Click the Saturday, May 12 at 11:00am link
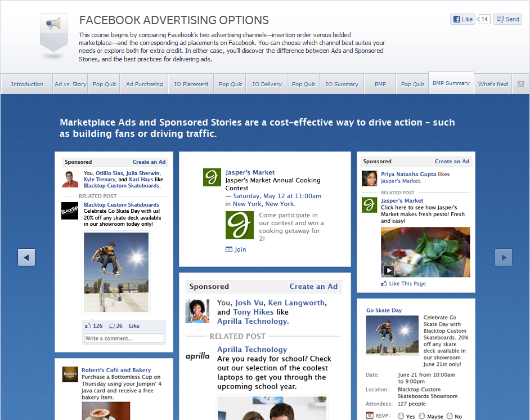 [277, 196]
